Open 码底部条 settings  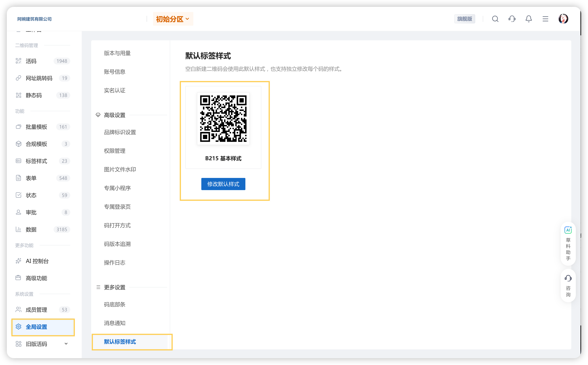(115, 304)
